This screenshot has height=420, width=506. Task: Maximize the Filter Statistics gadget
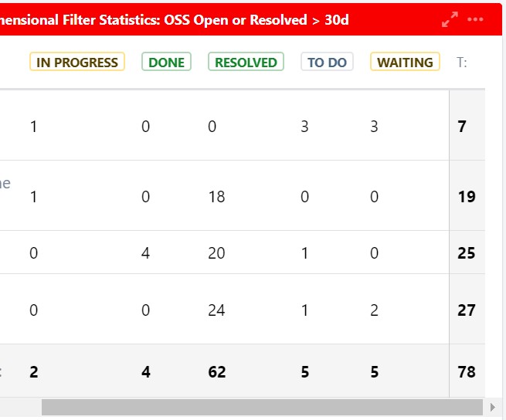pyautogui.click(x=450, y=19)
